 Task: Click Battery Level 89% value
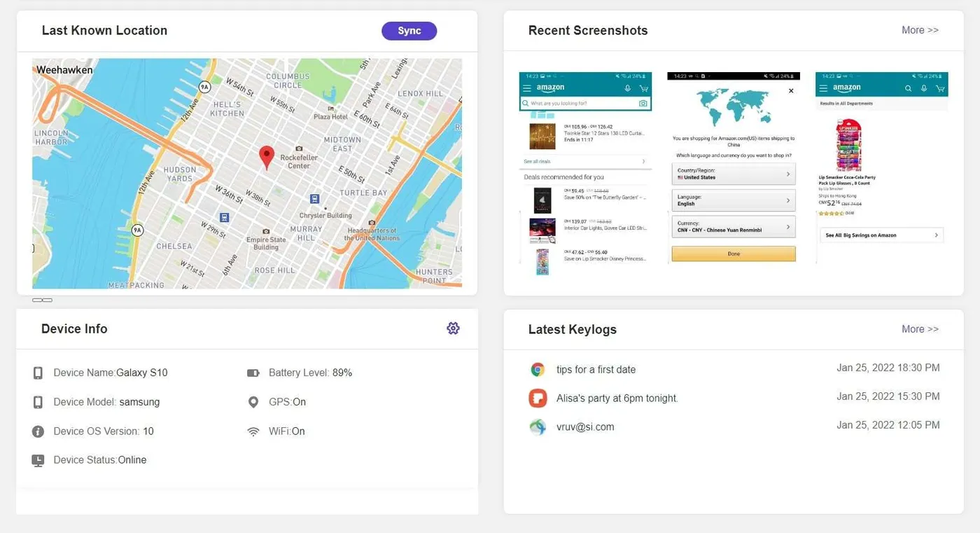point(342,373)
